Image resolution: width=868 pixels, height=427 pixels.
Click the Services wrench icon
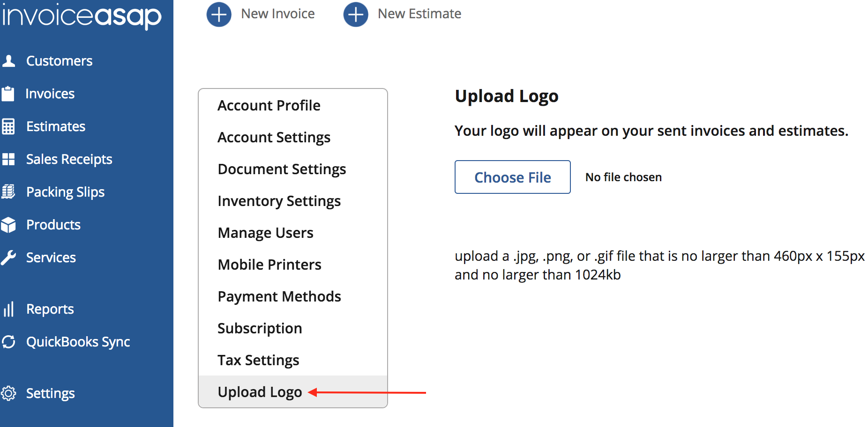pos(8,258)
